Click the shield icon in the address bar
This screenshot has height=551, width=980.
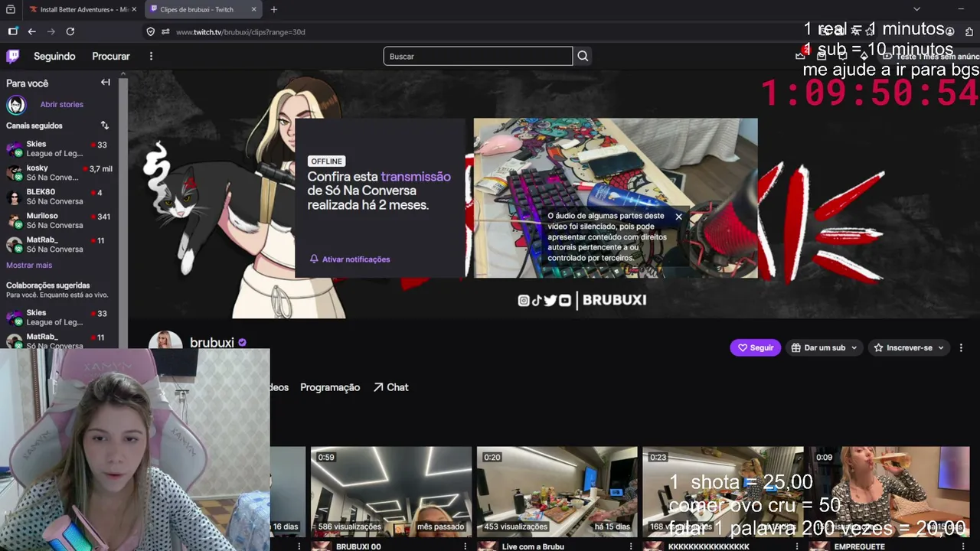pos(151,31)
